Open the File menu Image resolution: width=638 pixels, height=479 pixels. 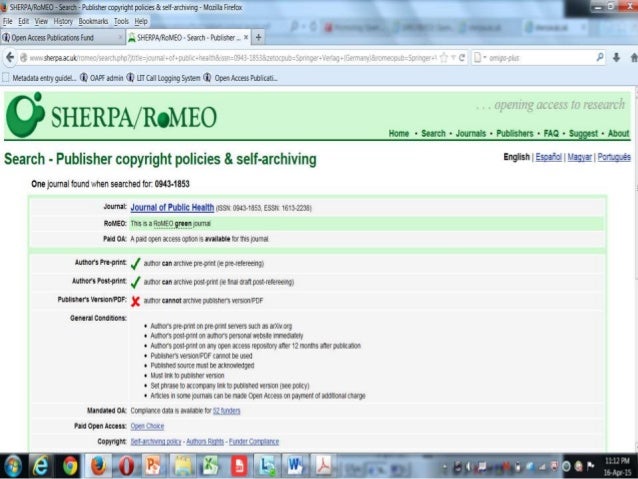tap(8, 22)
